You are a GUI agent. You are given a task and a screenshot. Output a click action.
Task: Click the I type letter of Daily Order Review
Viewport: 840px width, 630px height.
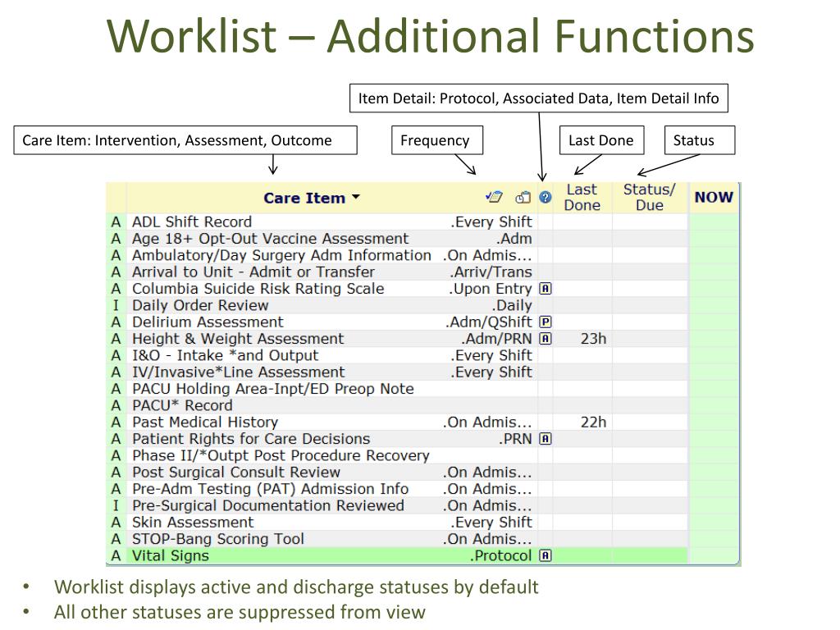(x=116, y=305)
